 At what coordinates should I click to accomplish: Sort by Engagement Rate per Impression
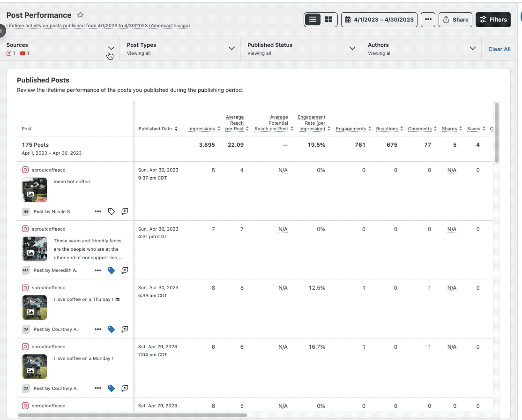(x=329, y=129)
